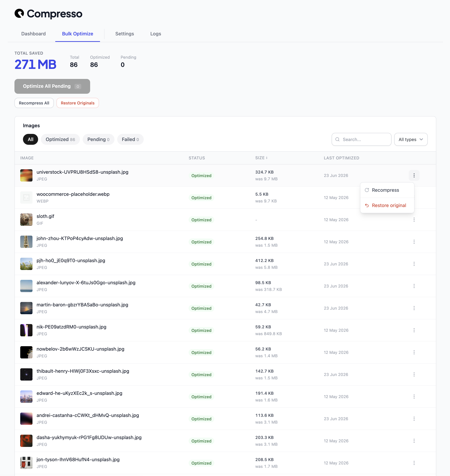Click the Optimize All Pending button

[52, 86]
